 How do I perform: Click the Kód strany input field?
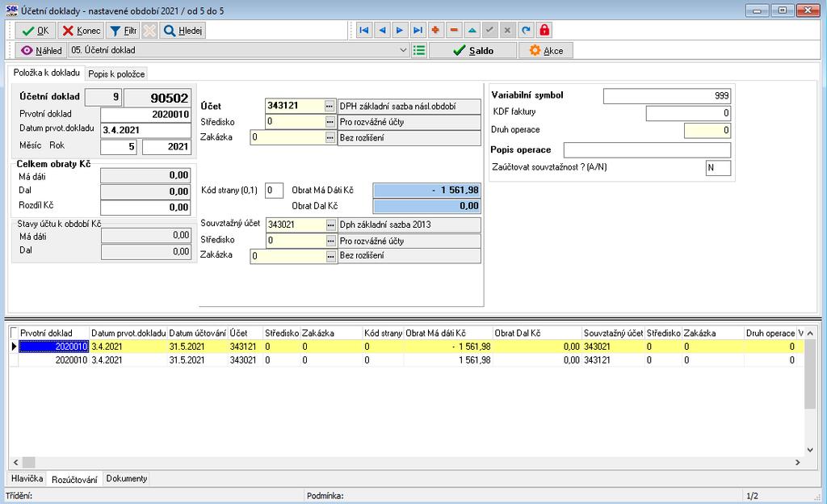(x=275, y=191)
